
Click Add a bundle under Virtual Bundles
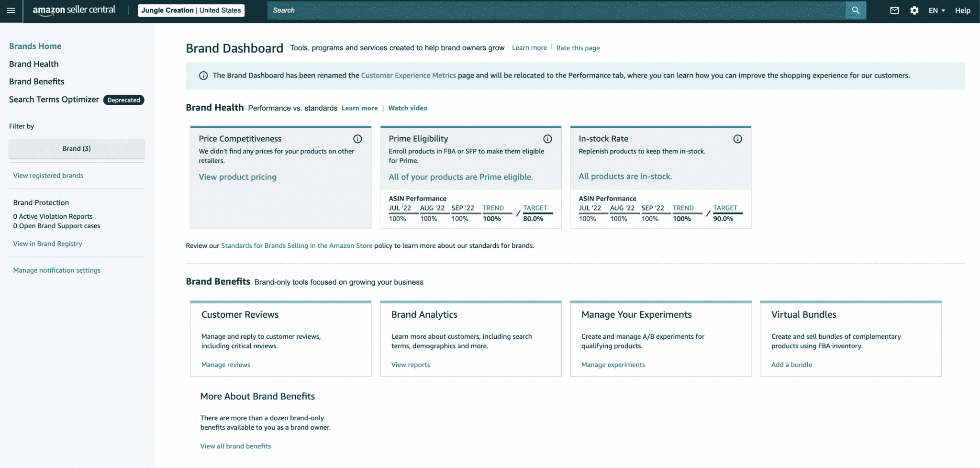(x=792, y=365)
